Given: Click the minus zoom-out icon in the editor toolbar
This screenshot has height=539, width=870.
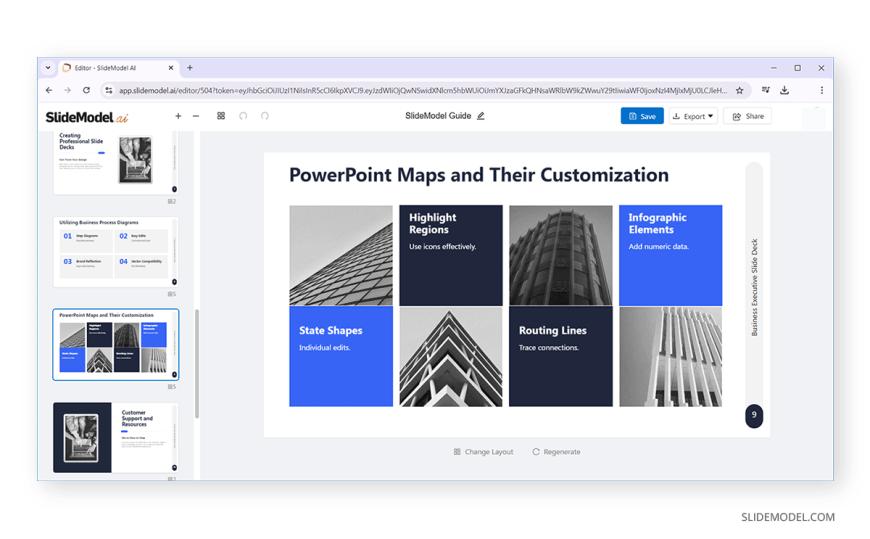Looking at the screenshot, I should (x=196, y=116).
